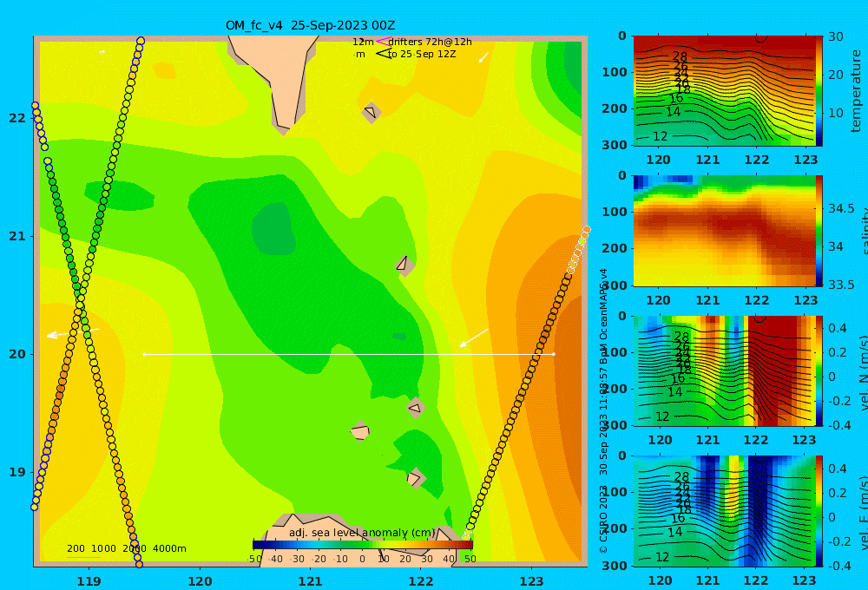The image size is (868, 590).
Task: Click the 'vel. N (m/s)' axis title
Action: 862,372
